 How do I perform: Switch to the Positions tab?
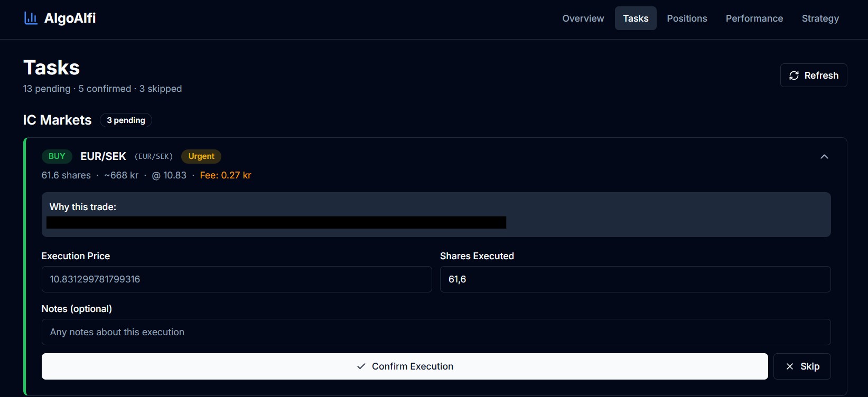pyautogui.click(x=687, y=18)
